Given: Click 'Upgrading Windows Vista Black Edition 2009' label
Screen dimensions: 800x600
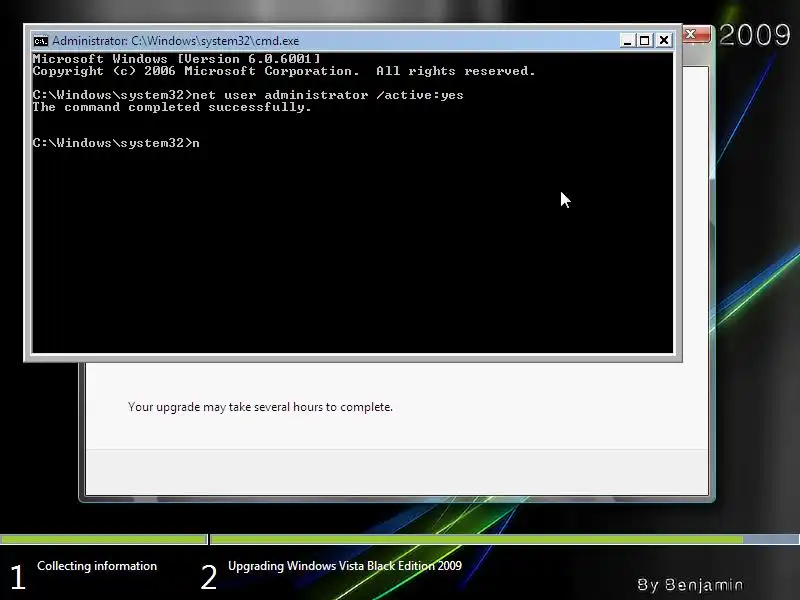Looking at the screenshot, I should point(345,566).
